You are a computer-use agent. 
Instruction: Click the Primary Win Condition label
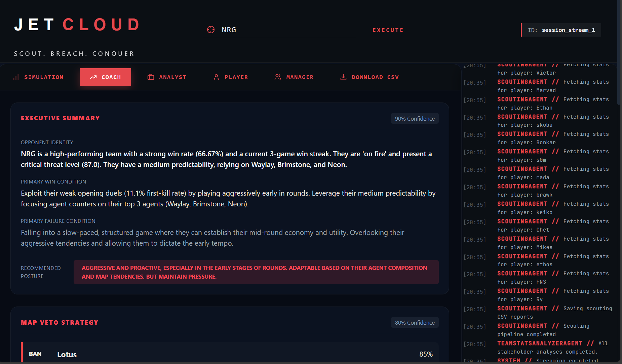pos(53,182)
